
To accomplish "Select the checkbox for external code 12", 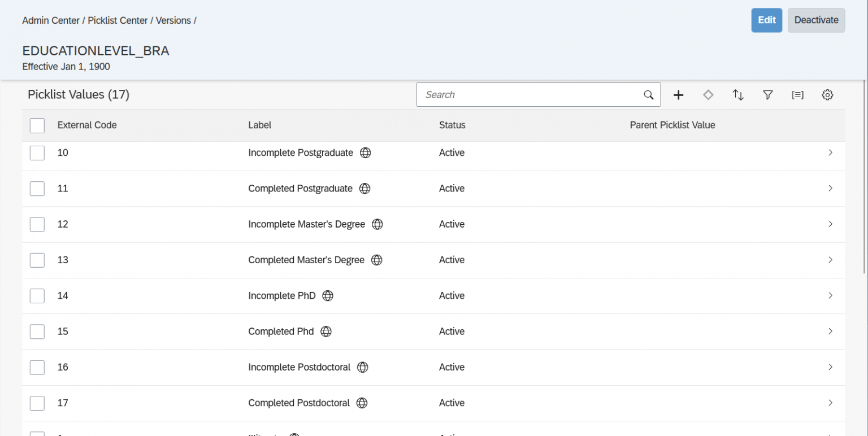I will 37,224.
